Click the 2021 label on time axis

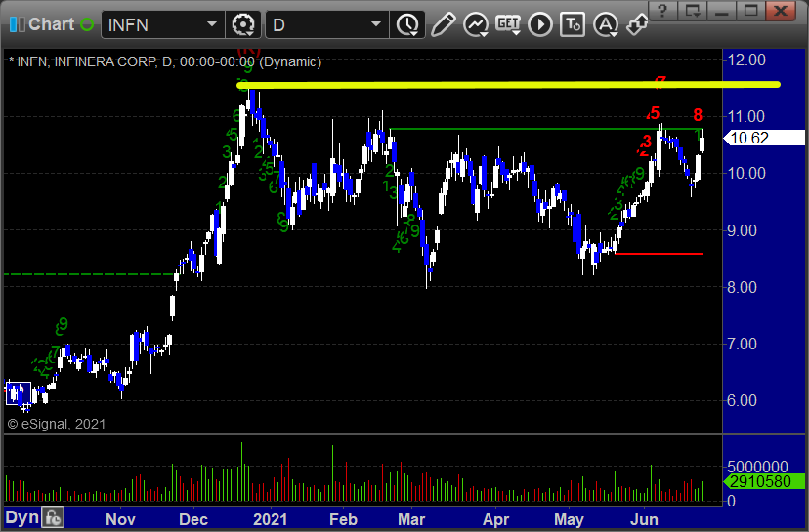[x=271, y=519]
